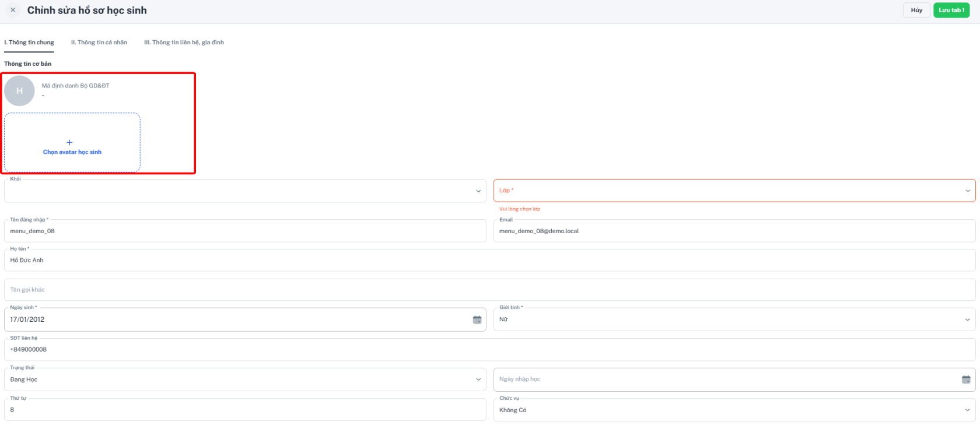Save with the Lưu tab 1 button

coord(951,10)
